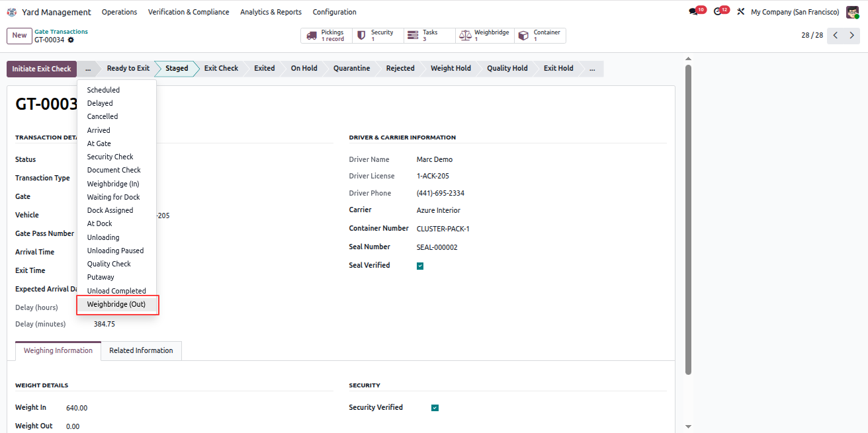Toggle the Seal Verified checkbox
868x433 pixels.
(420, 266)
